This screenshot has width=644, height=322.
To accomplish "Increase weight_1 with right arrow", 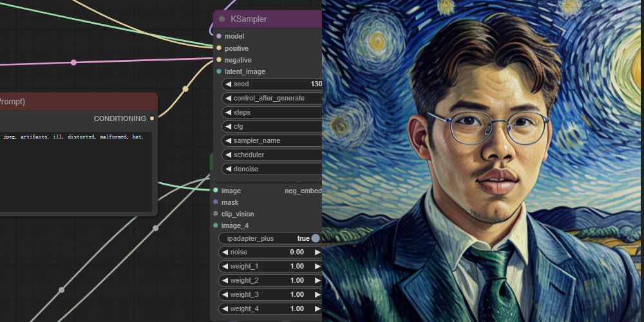I will (317, 266).
